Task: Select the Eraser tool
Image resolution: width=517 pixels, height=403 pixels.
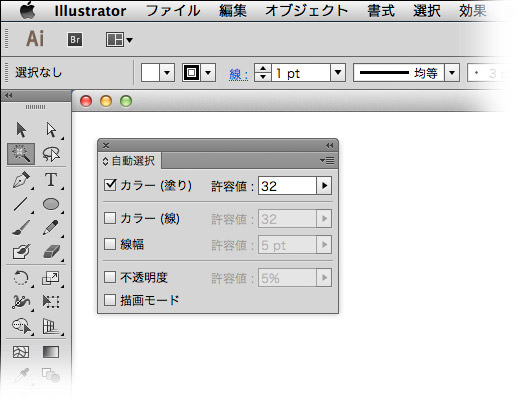Action: tap(51, 252)
